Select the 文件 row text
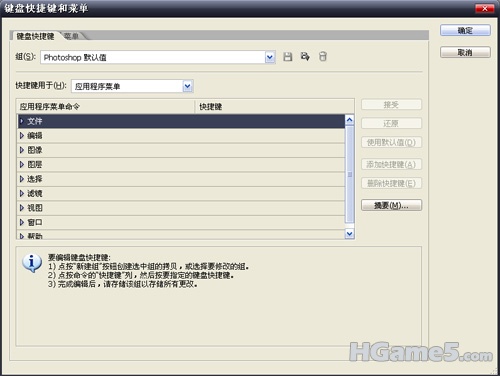The height and width of the screenshot is (376, 500). [x=35, y=121]
